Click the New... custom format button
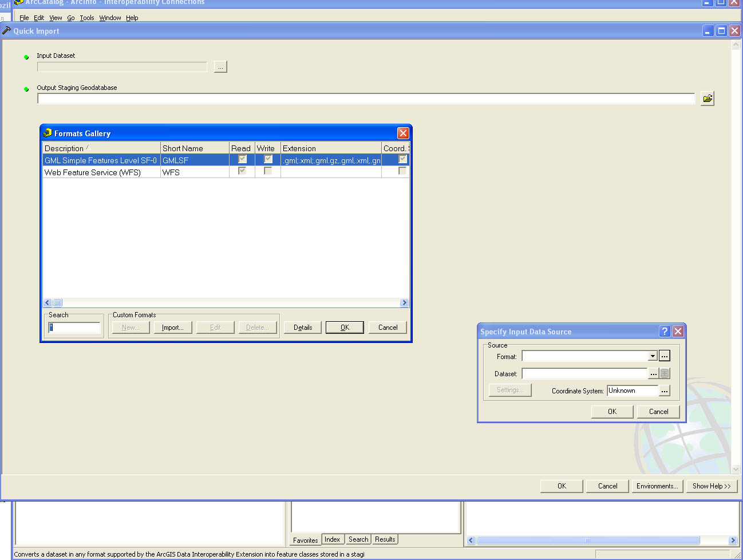The height and width of the screenshot is (560, 743). 131,328
